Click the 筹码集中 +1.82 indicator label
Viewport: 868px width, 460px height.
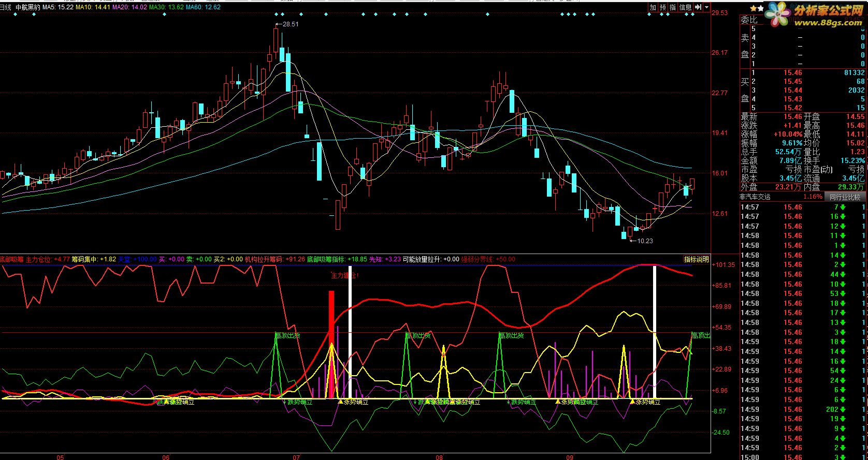(94, 259)
